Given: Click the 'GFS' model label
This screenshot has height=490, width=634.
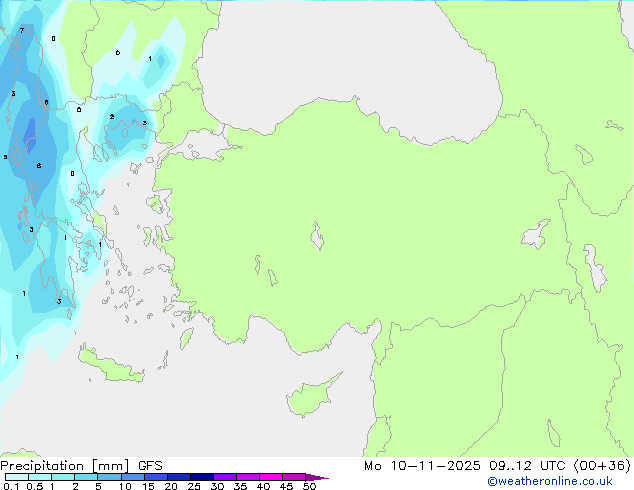Looking at the screenshot, I should tap(150, 466).
